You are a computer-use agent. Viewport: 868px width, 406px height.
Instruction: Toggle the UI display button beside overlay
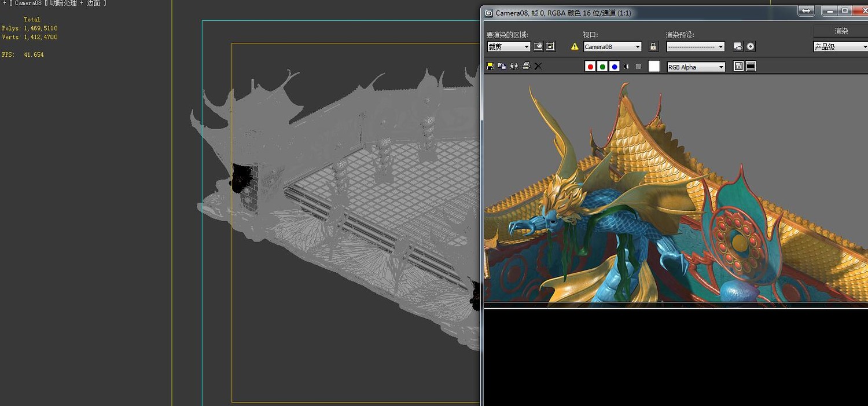(751, 67)
